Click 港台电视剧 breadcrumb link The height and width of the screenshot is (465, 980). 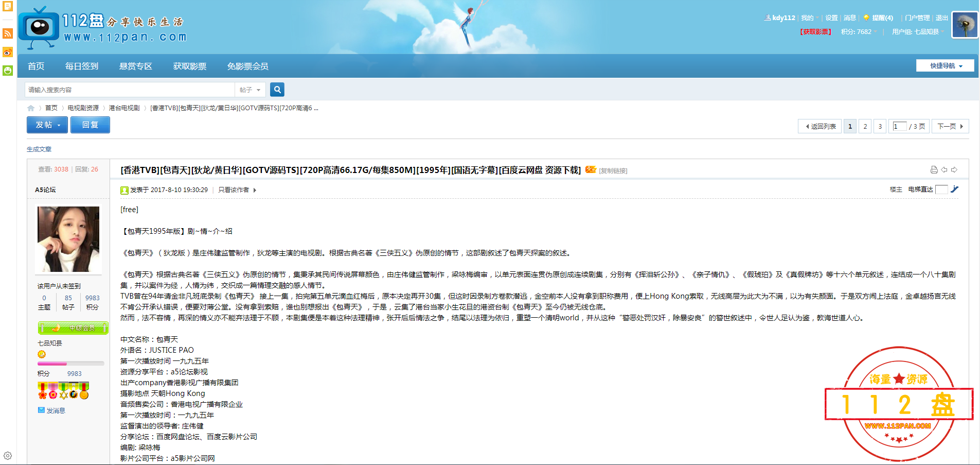(x=124, y=108)
